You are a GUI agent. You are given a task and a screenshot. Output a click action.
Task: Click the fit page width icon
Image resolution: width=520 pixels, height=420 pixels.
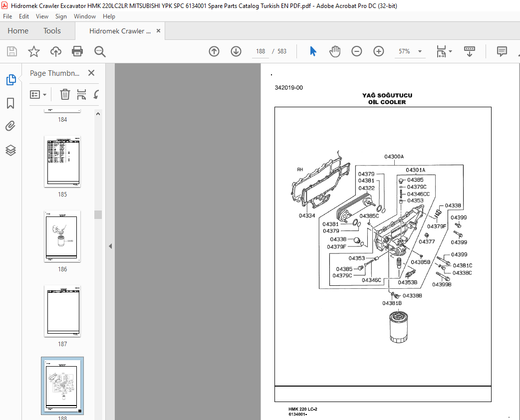point(441,51)
